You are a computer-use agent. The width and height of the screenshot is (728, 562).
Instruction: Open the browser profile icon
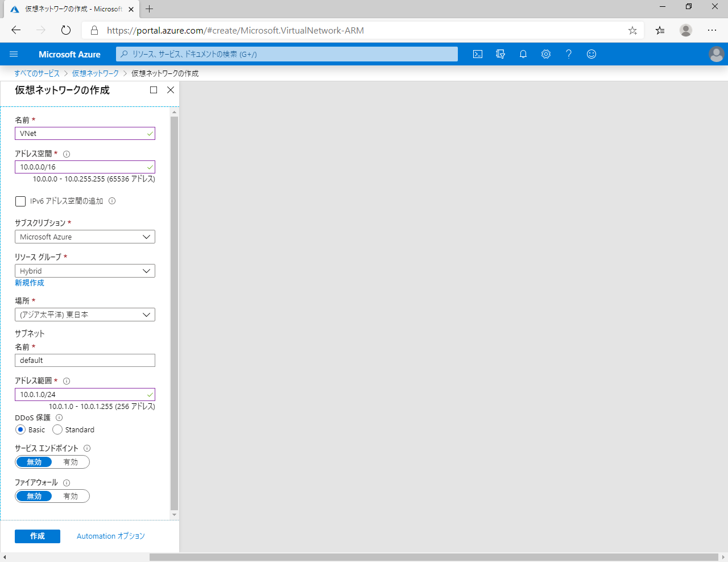coord(686,30)
